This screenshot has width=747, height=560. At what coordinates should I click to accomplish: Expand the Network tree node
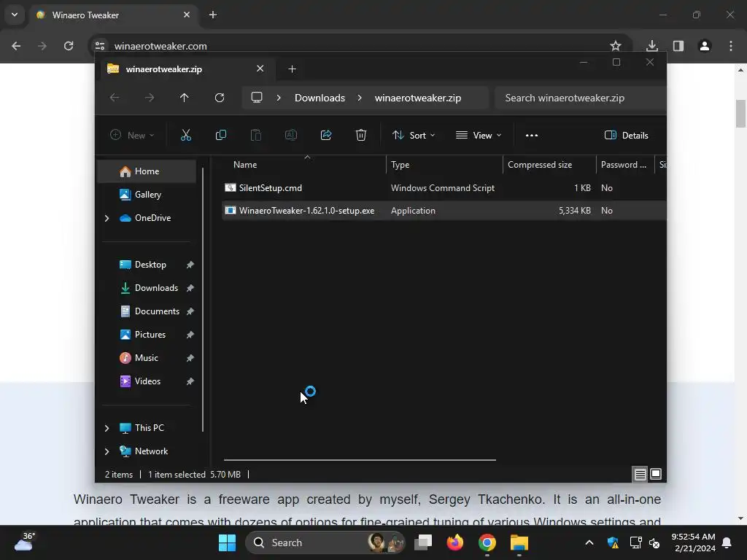point(107,451)
